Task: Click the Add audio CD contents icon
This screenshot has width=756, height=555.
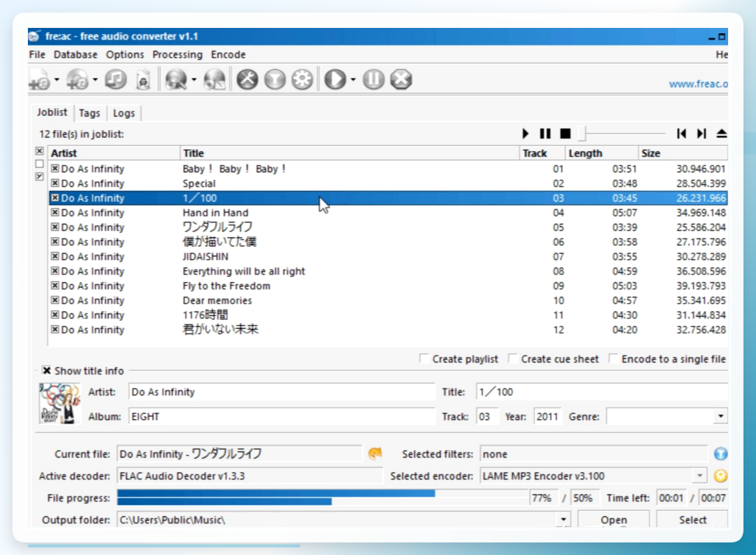Action: click(x=78, y=79)
